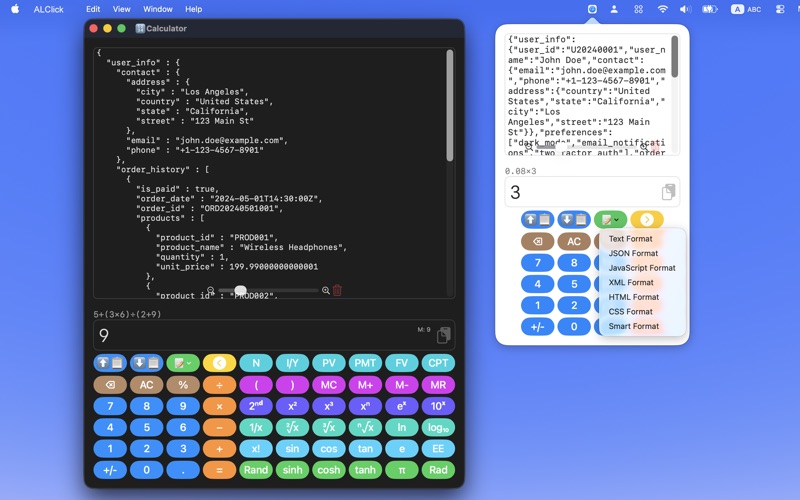Click the popup panel text area scrollbar
Screen dimensions: 800x500
(x=674, y=56)
